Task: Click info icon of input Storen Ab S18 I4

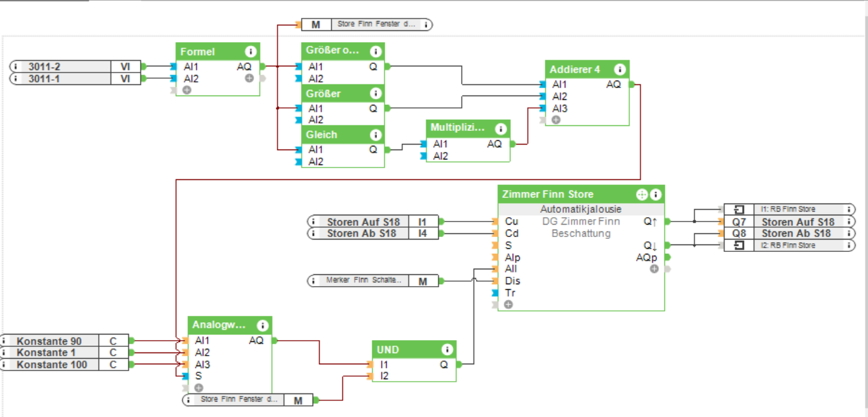Action: 314,233
